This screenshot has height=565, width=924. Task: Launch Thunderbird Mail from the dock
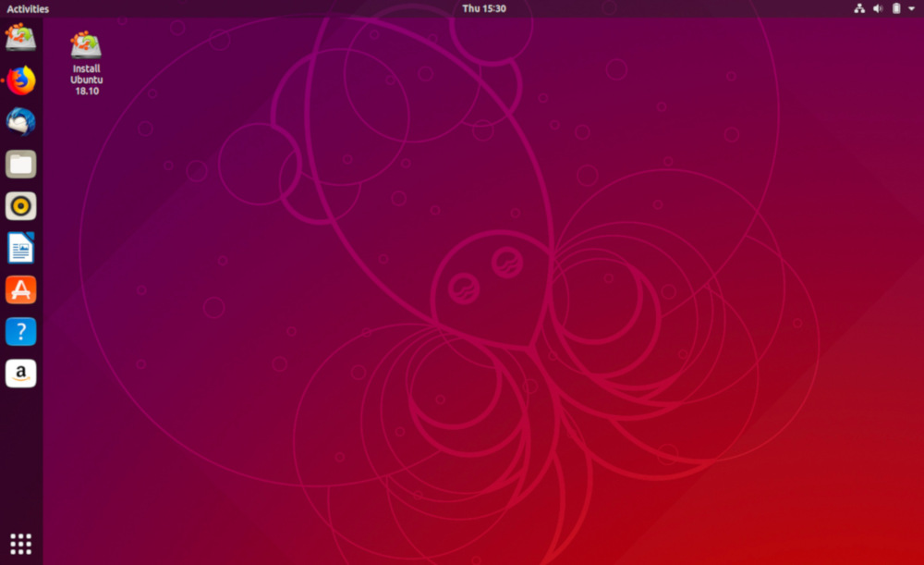tap(21, 122)
